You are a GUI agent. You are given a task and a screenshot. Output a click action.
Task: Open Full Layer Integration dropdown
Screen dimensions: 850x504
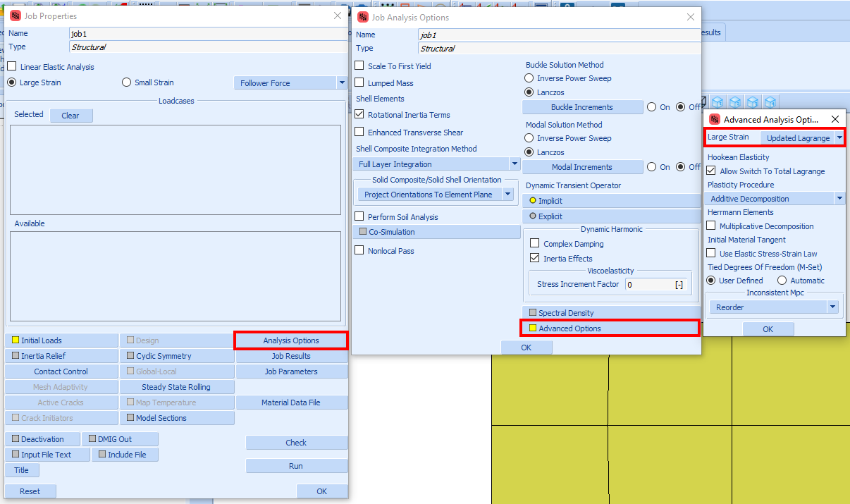pyautogui.click(x=436, y=164)
